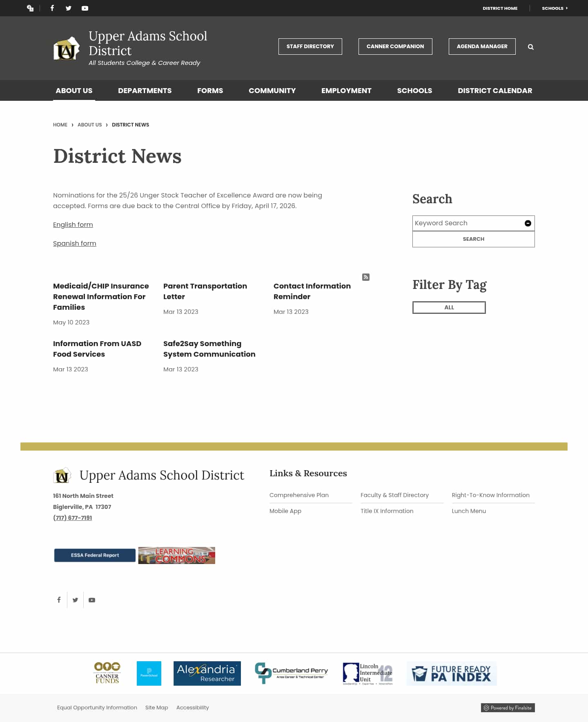Open the English form link
588x722 pixels.
click(x=73, y=225)
